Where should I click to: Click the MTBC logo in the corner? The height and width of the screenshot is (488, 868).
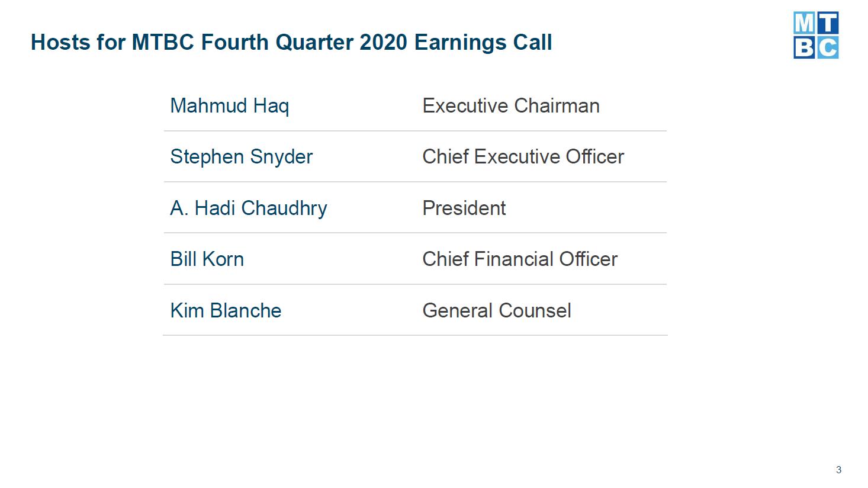pyautogui.click(x=816, y=35)
